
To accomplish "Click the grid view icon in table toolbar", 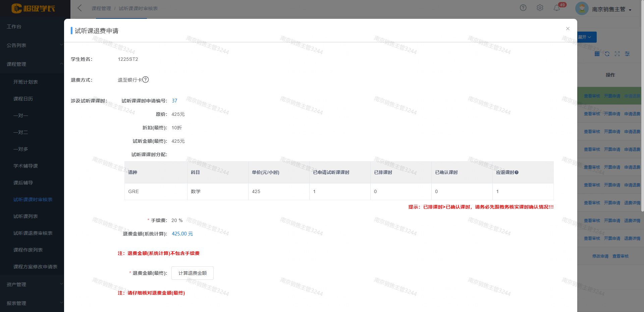I will pyautogui.click(x=597, y=54).
